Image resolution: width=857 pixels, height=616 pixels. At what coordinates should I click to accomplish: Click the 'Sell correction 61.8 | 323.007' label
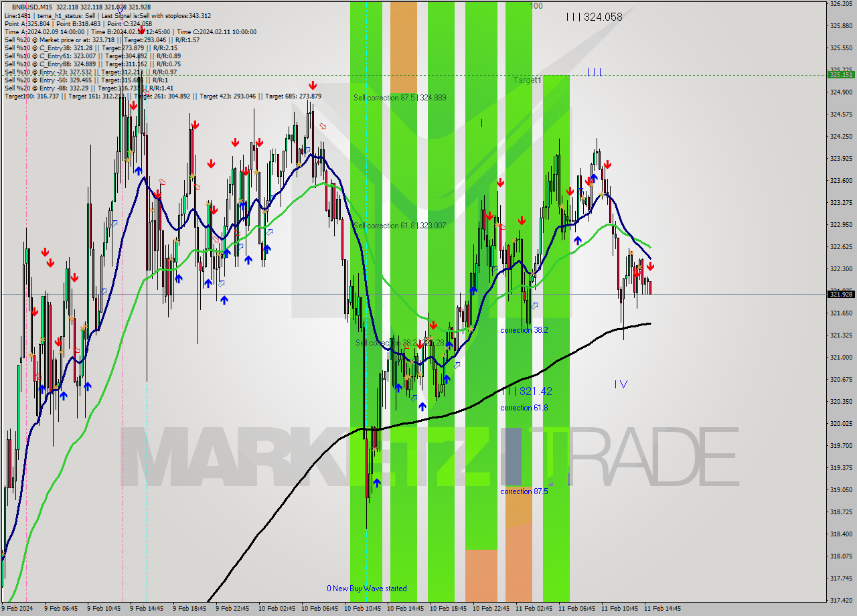tap(400, 226)
